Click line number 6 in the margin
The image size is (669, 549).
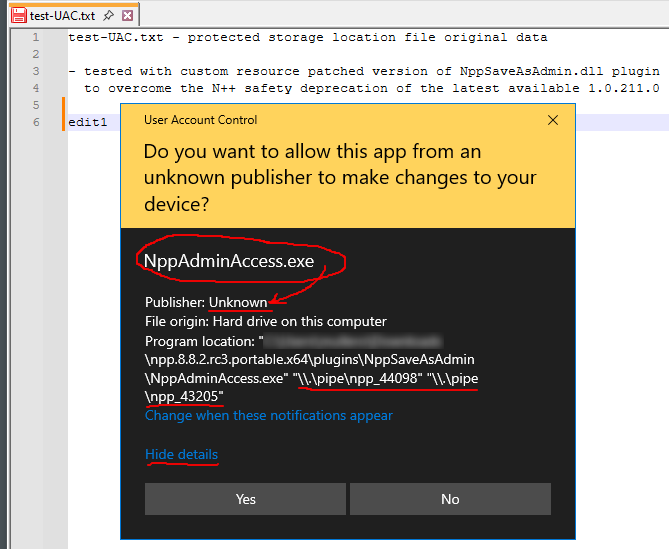(x=36, y=122)
